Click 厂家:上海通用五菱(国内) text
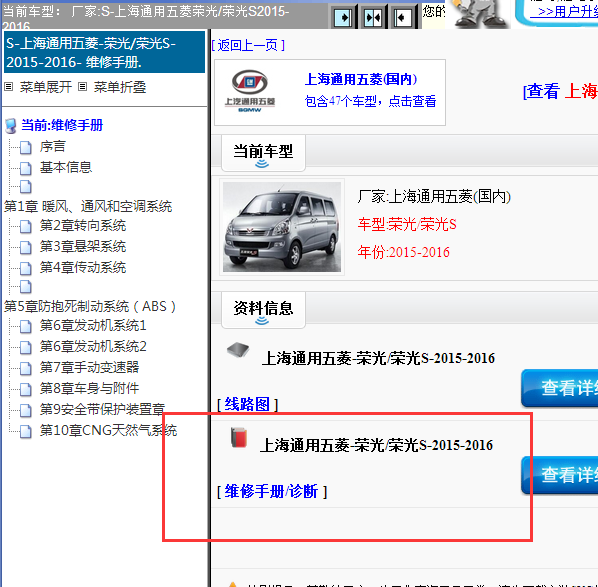Viewport: 598px width, 587px height. (434, 197)
